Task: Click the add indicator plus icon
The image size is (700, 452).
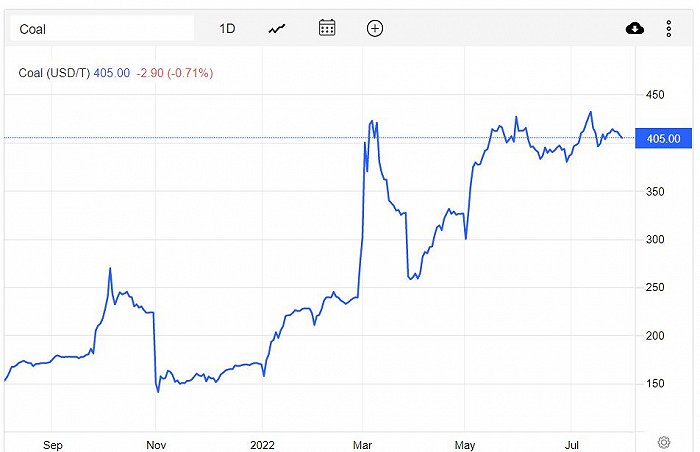Action: (x=375, y=28)
